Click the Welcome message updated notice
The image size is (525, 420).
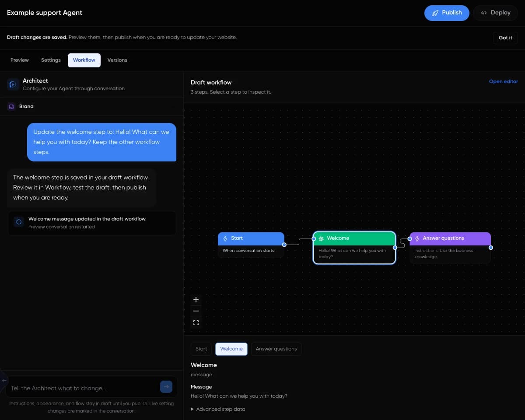click(x=92, y=223)
